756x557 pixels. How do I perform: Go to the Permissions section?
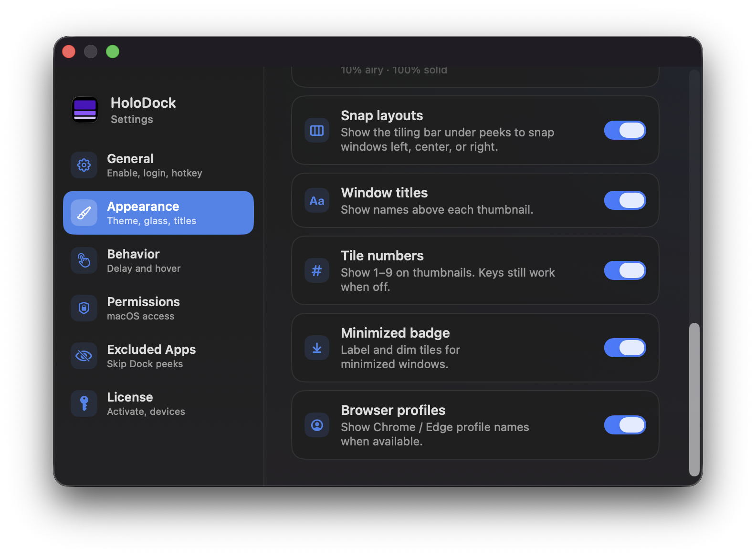coord(158,308)
